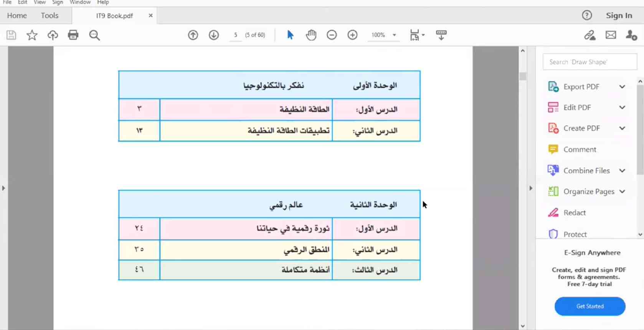
Task: Switch to the Tools tab
Action: point(50,16)
